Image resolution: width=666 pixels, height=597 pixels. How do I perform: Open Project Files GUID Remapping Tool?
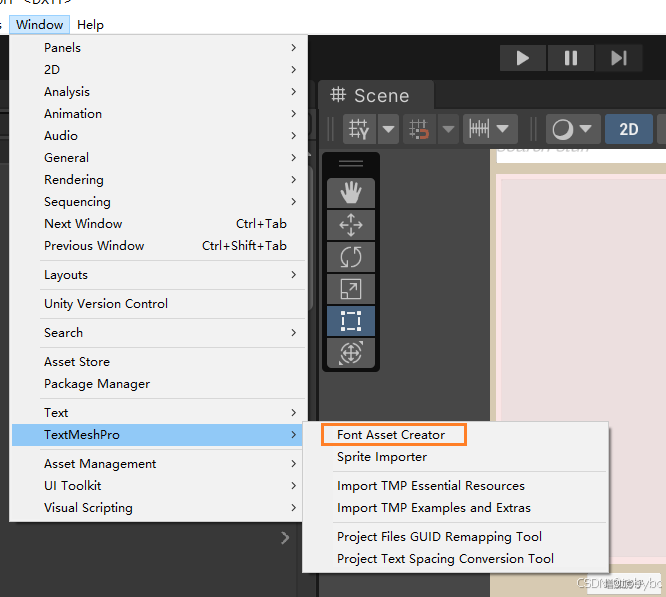(x=455, y=537)
